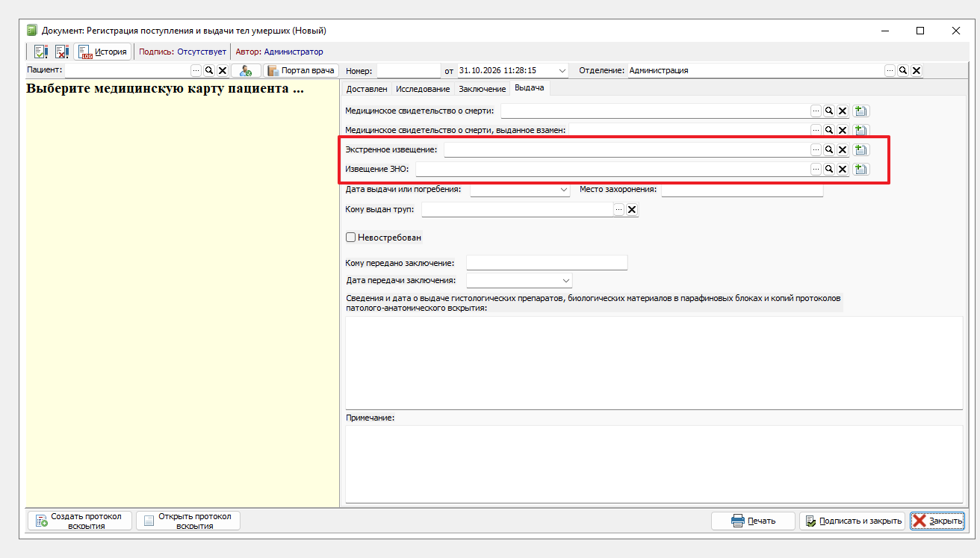Search for an Экстренное извещение record
The height and width of the screenshot is (558, 980).
[x=828, y=149]
